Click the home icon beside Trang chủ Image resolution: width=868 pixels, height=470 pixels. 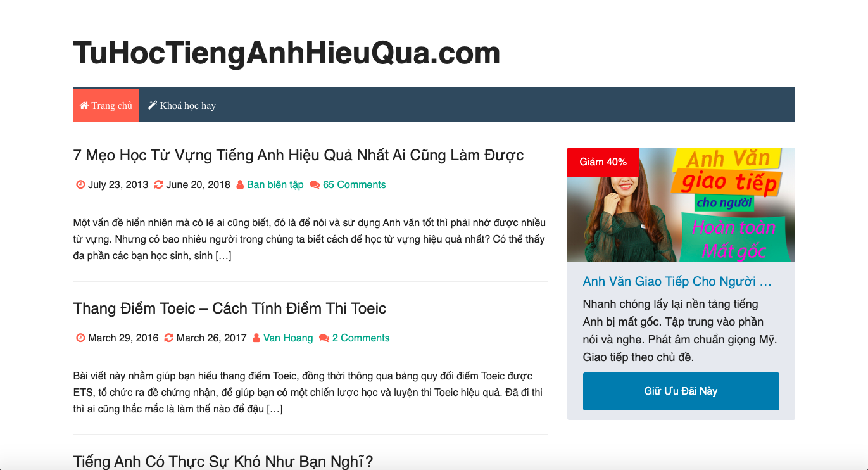click(x=84, y=105)
